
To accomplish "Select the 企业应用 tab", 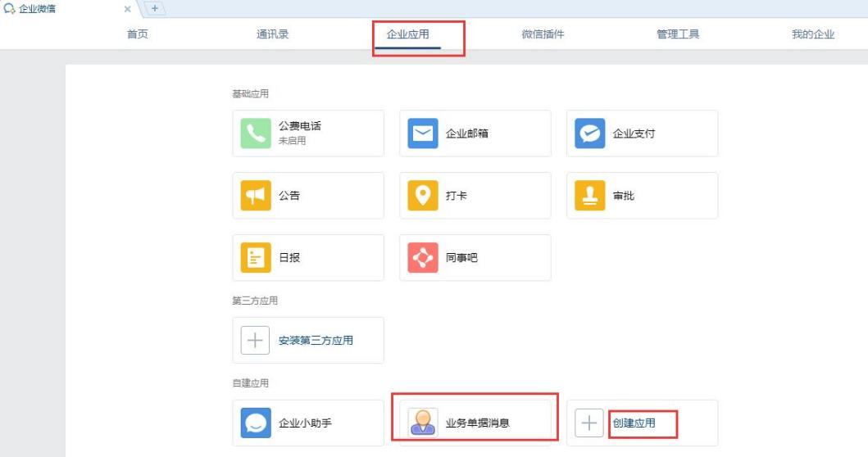I will pos(407,34).
